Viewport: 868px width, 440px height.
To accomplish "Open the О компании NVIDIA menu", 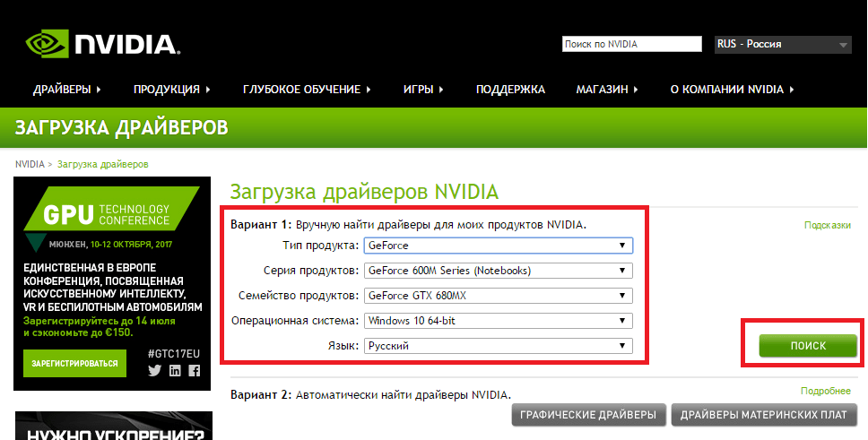I will [x=733, y=89].
